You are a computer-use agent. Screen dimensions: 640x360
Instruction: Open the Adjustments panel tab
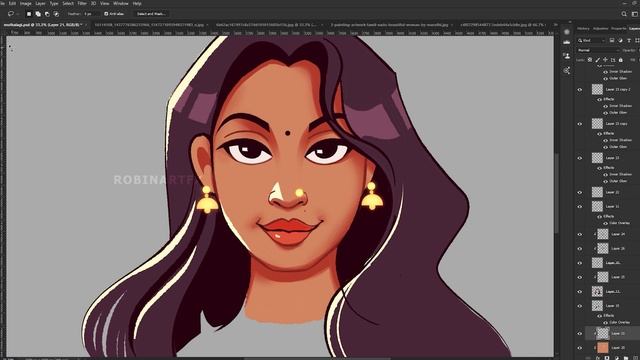pyautogui.click(x=600, y=29)
